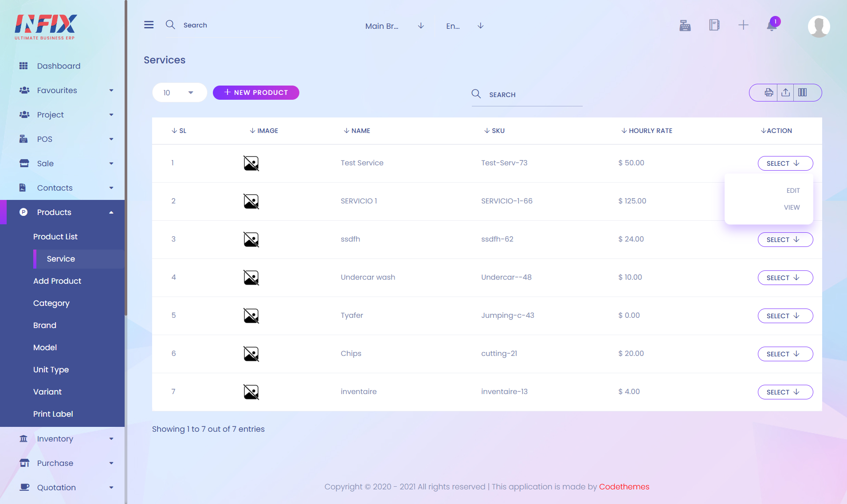Open Category submenu item
Image resolution: width=847 pixels, height=504 pixels.
point(51,303)
